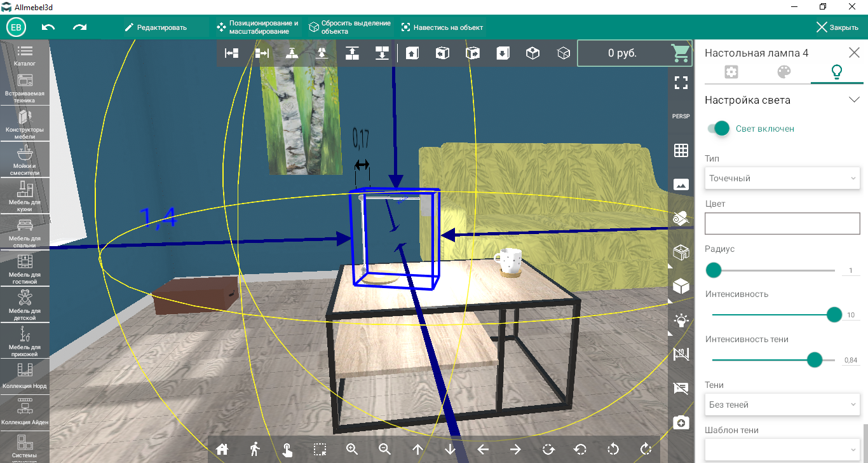Click the redo arrow in the top bar
The height and width of the screenshot is (463, 868).
(79, 27)
